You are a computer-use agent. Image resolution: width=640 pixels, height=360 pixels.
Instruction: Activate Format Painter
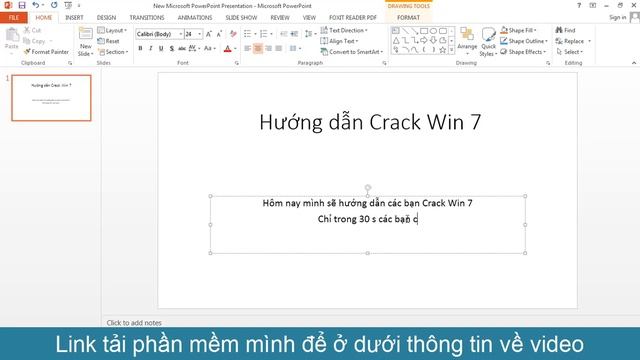click(x=46, y=52)
